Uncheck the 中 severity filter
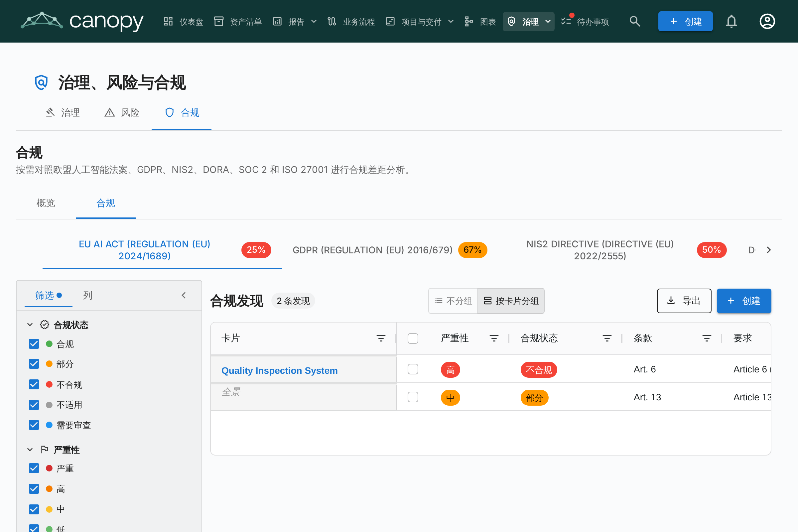 pos(34,509)
